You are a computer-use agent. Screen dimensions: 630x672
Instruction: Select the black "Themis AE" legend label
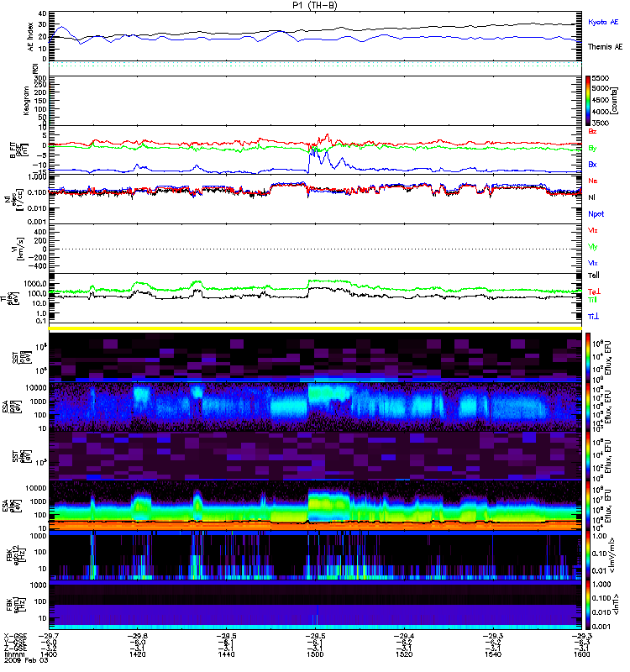pyautogui.click(x=605, y=47)
